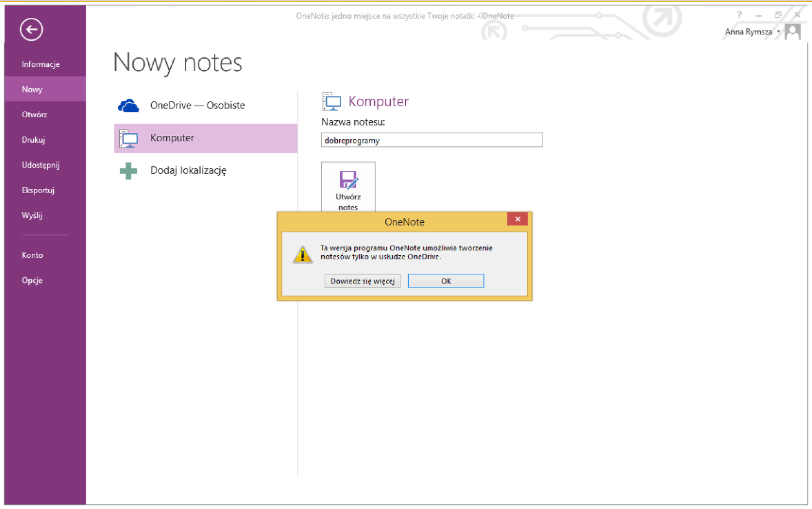The image size is (812, 509).
Task: Open account dropdown next to Anna Rymsza
Action: [778, 32]
